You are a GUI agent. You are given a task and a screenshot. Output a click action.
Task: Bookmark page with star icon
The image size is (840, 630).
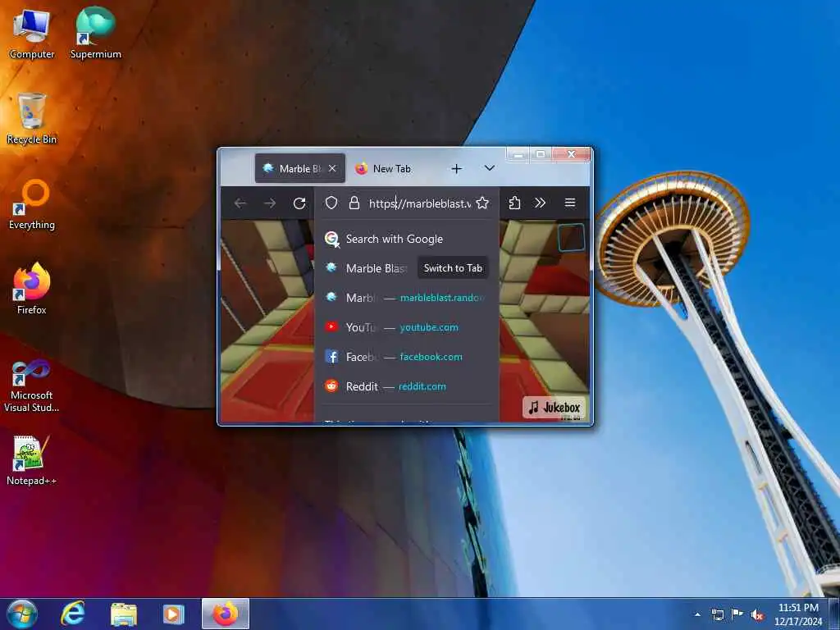[x=482, y=203]
